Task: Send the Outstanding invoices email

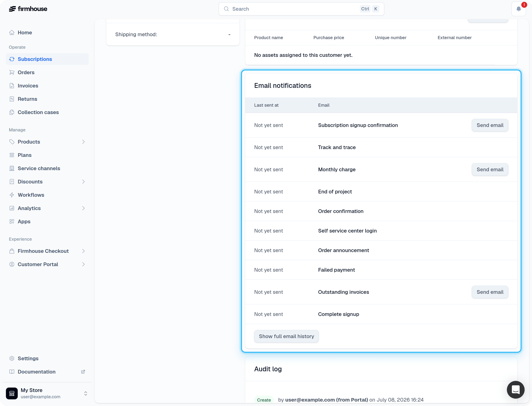Action: pyautogui.click(x=490, y=292)
